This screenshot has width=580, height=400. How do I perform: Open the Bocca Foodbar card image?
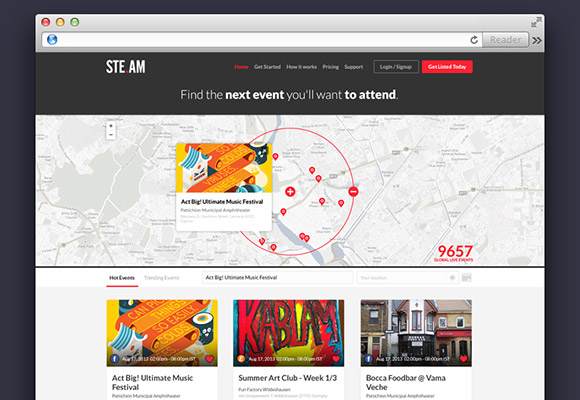coord(416,333)
